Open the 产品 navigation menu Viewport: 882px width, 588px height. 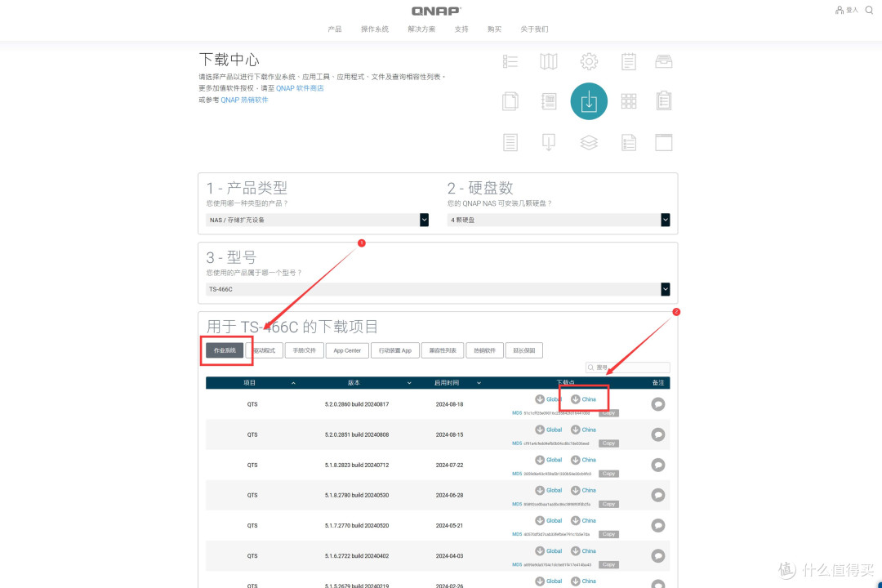(335, 29)
